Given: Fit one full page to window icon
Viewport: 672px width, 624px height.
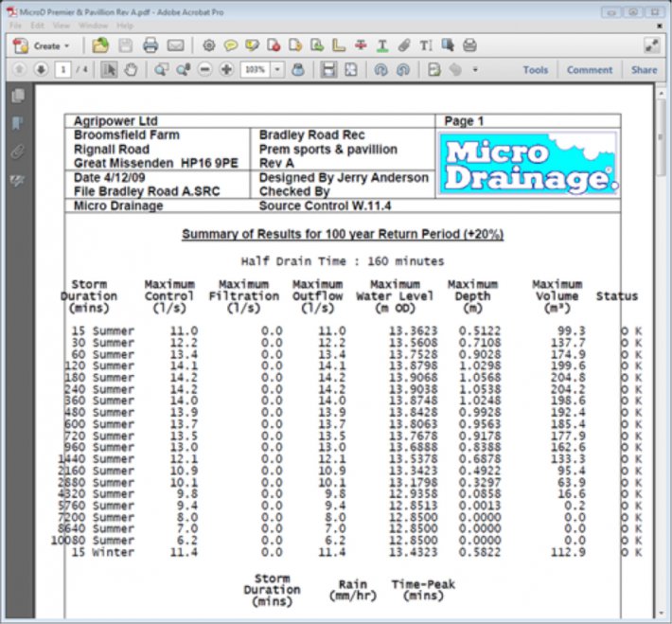Looking at the screenshot, I should (350, 69).
